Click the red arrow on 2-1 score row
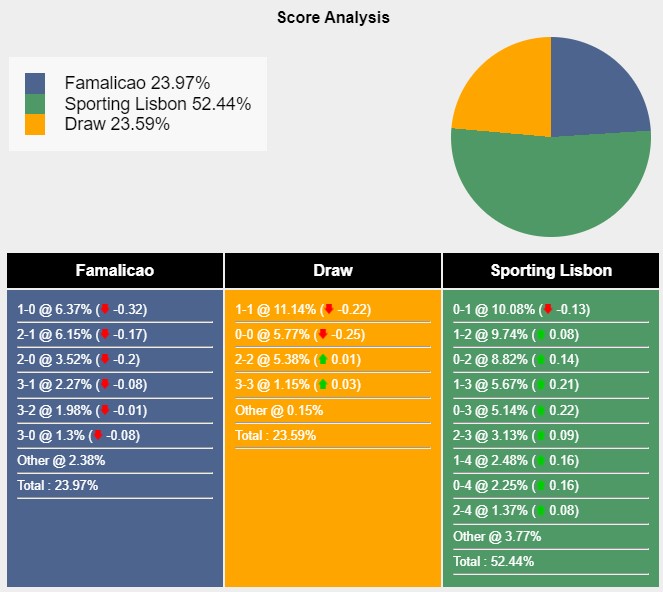The image size is (663, 592). pos(105,334)
